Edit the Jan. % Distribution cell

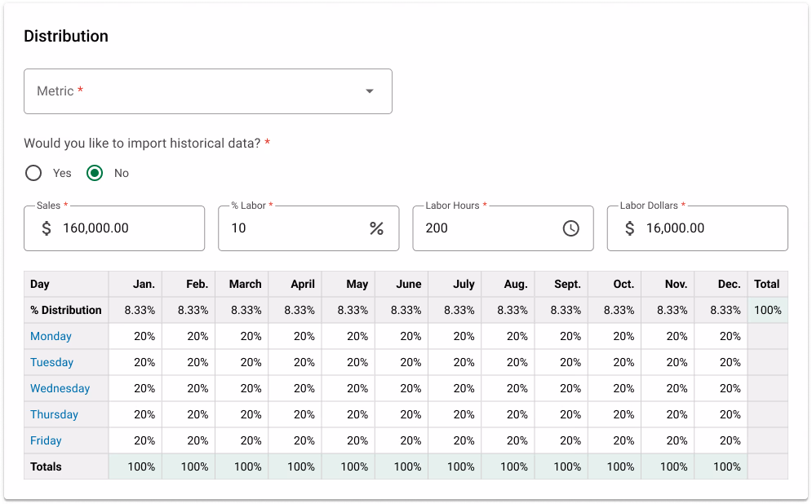[135, 310]
